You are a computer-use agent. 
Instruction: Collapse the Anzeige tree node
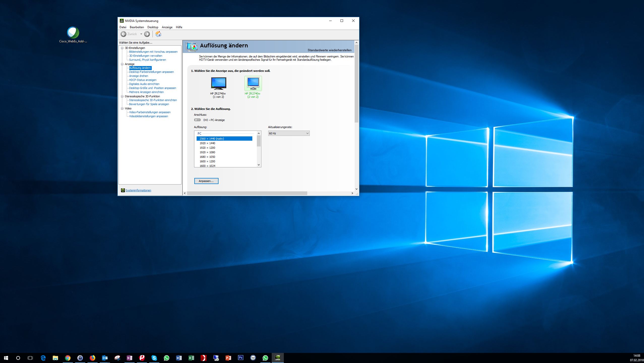point(122,64)
